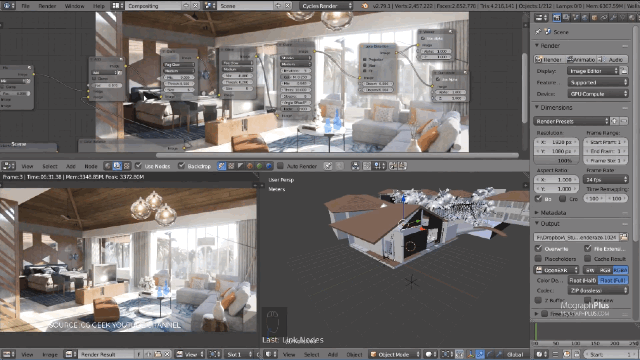Screen dimensions: 640x360
Task: Open the Cycles Render engine dropdown
Action: click(x=326, y=6)
